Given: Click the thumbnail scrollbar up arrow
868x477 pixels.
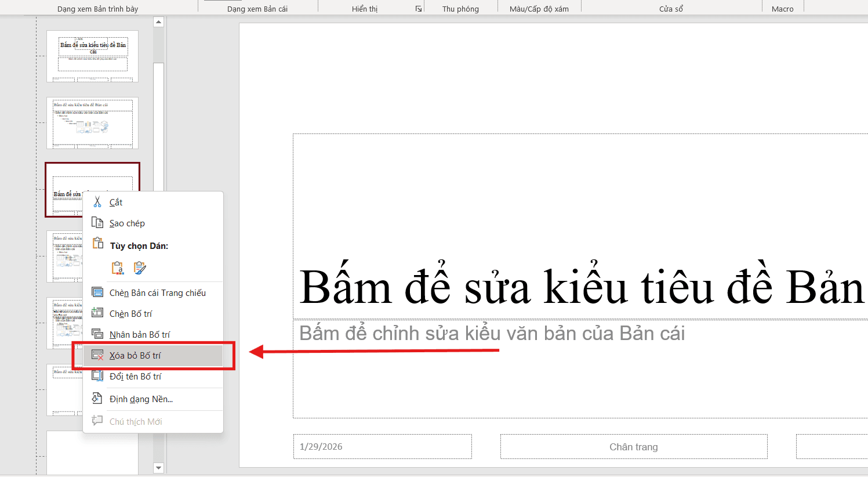Looking at the screenshot, I should pyautogui.click(x=158, y=21).
